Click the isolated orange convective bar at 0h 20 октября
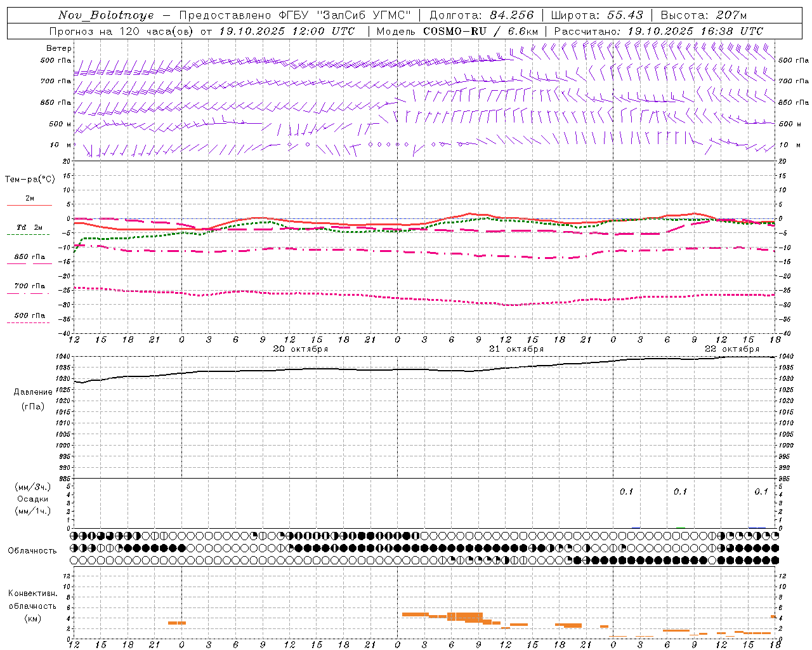This screenshot has height=650, width=812. 177,623
